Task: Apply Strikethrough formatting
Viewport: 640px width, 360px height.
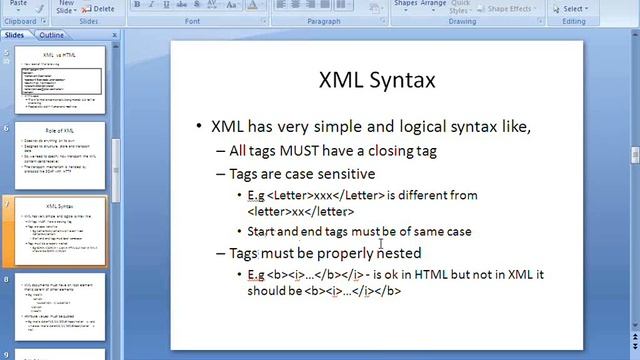Action: 182,4
